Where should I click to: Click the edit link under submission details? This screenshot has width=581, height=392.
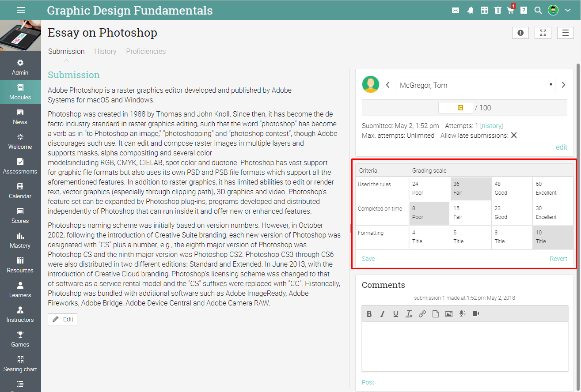pyautogui.click(x=562, y=147)
